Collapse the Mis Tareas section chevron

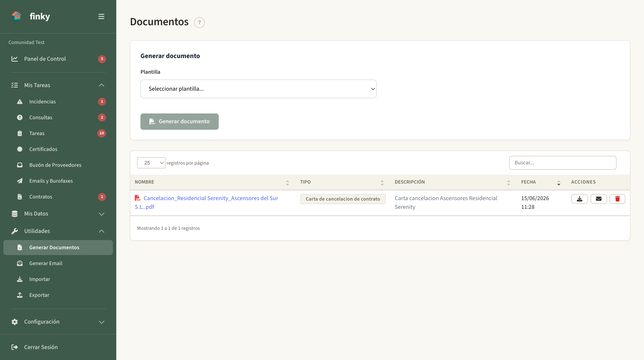[x=101, y=85]
